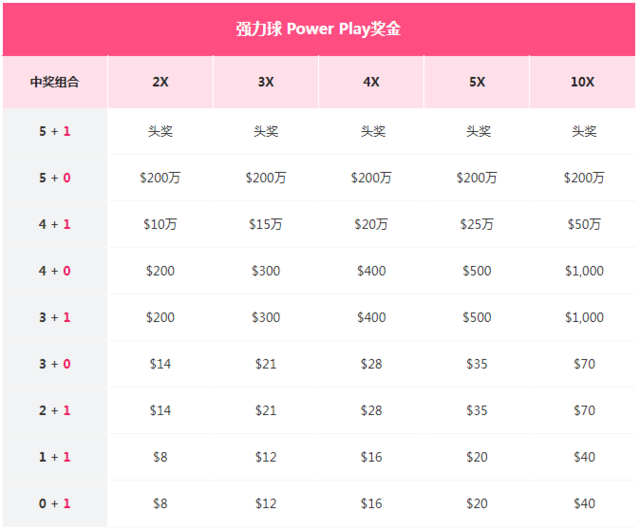Click the 3 + 0 row label

coord(55,364)
